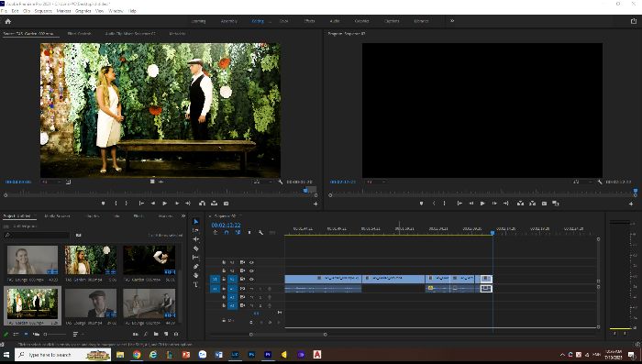Screen dimensions: 642x364
Task: Expand Project panel tabs overflow chevron
Action: (x=183, y=215)
